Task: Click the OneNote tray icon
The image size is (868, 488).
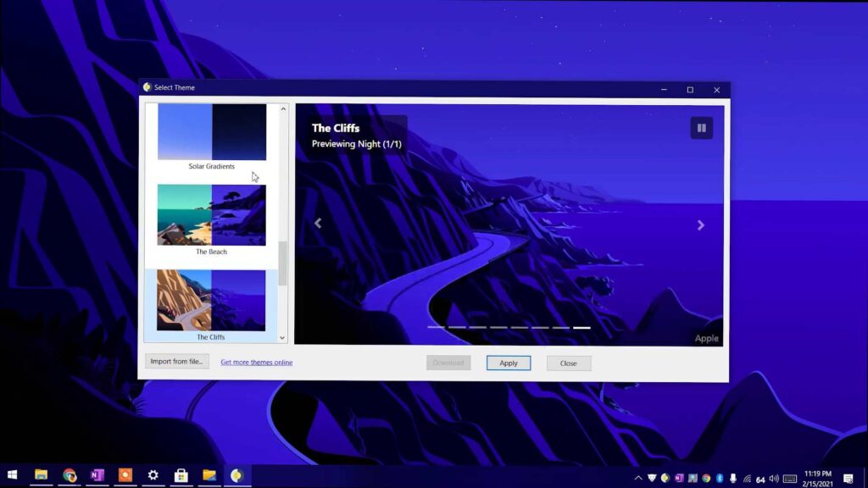Action: coord(679,478)
